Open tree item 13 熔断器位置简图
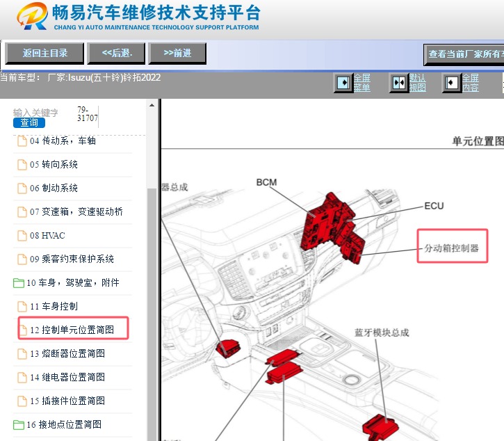The height and width of the screenshot is (441, 504). (67, 353)
